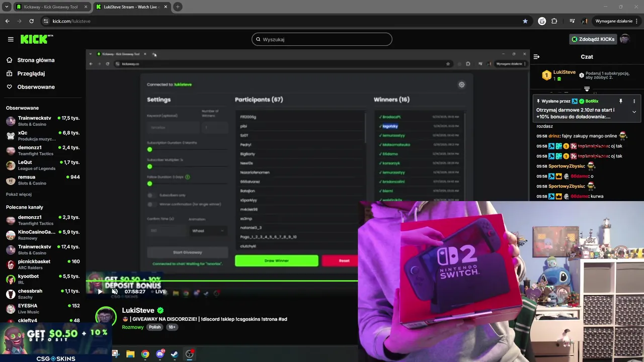The width and height of the screenshot is (644, 362).
Task: Open Chrome in the taskbar
Action: (x=145, y=354)
